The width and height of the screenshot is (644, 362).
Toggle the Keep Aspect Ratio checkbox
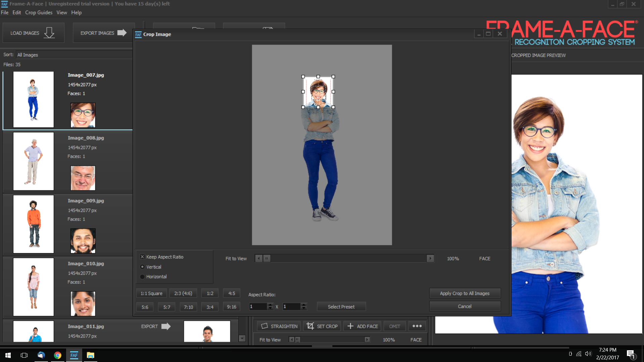142,257
